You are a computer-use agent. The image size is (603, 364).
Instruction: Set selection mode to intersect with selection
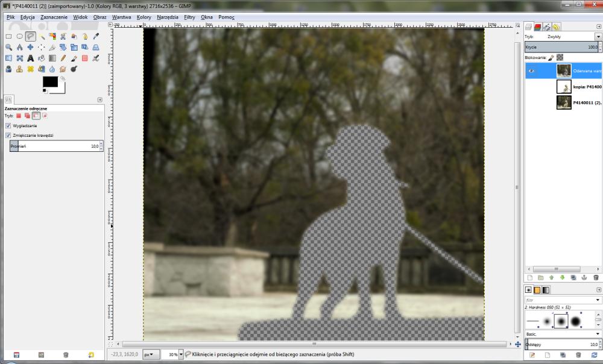(45, 116)
